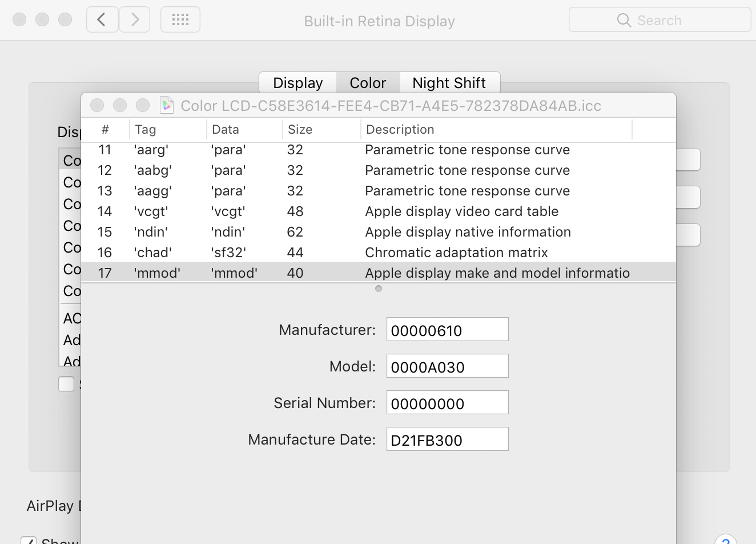Switch to the Display tab
Screen dimensions: 756x544
[297, 83]
